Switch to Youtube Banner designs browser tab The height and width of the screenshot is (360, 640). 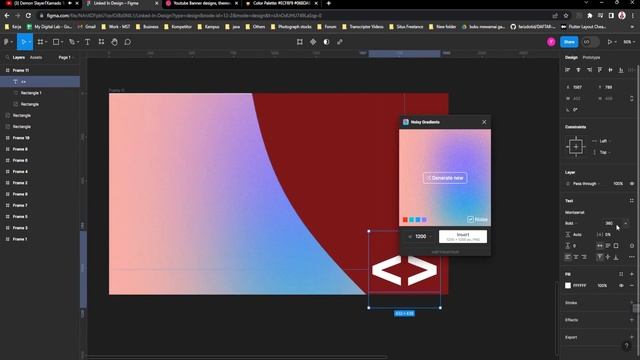pos(201,3)
